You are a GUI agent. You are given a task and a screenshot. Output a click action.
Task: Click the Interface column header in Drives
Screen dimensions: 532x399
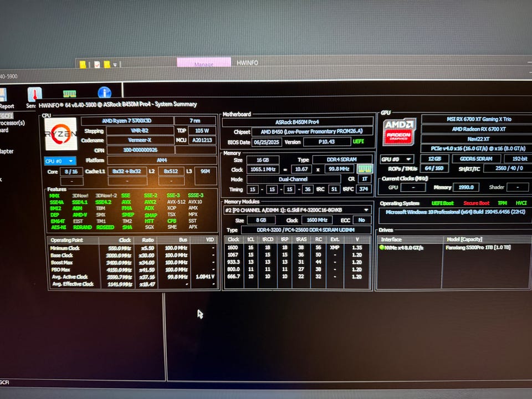[410, 239]
